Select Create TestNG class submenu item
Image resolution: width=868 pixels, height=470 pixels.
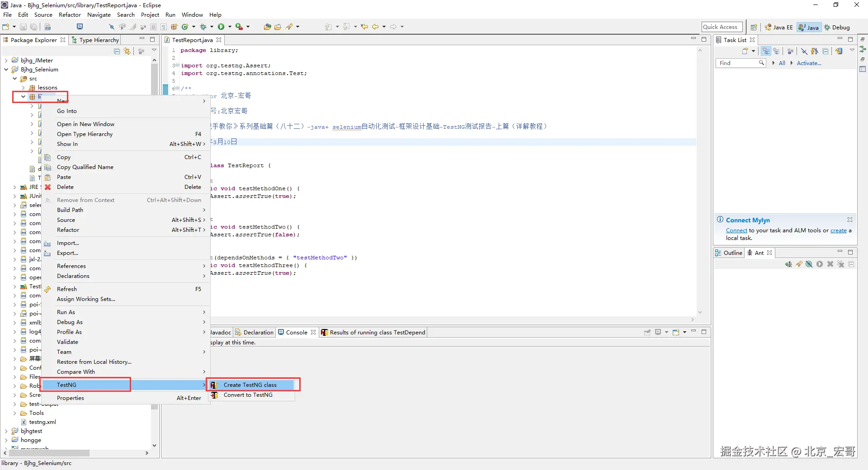coord(252,385)
